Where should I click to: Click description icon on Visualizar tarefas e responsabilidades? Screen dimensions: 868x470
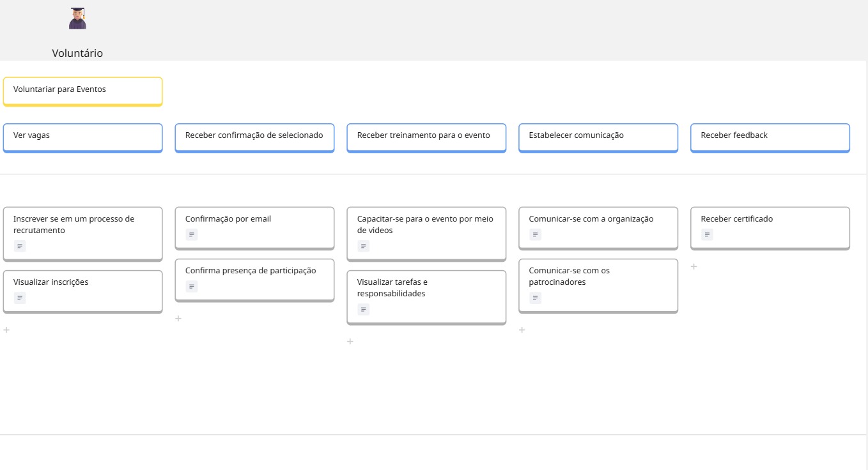(x=363, y=310)
